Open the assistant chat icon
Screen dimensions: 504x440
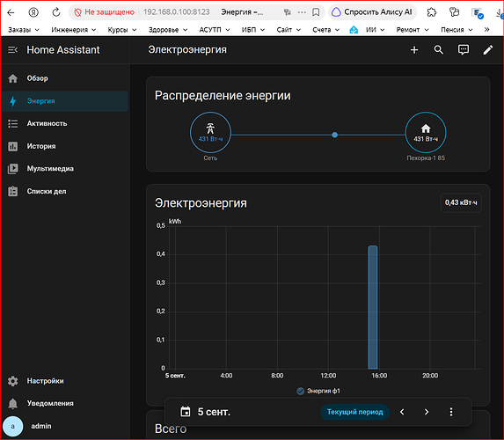click(x=464, y=50)
